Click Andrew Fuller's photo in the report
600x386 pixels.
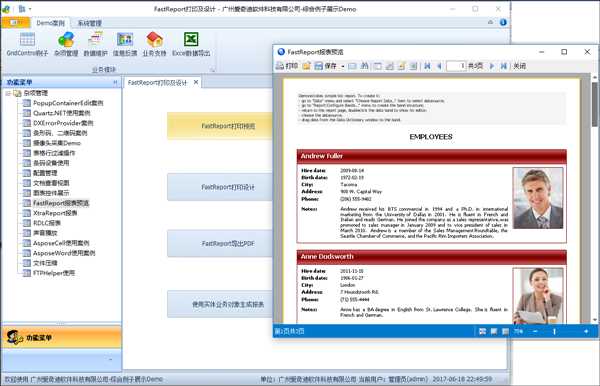pos(538,198)
